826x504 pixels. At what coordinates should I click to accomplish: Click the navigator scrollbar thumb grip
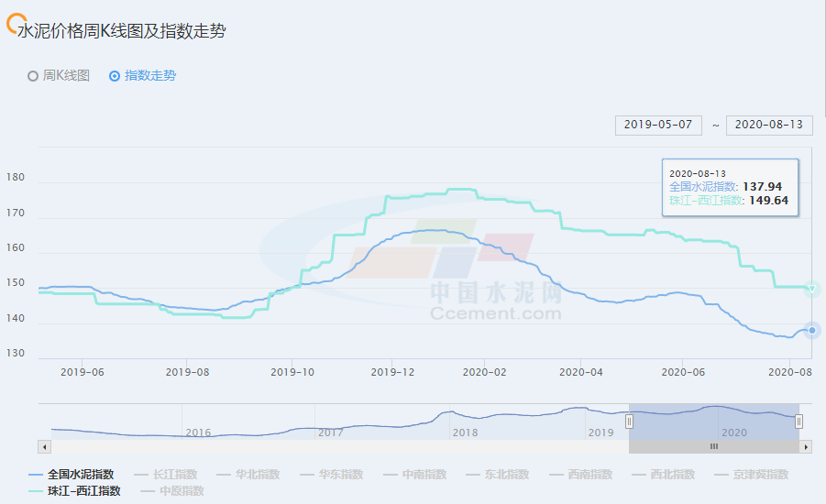tap(714, 446)
